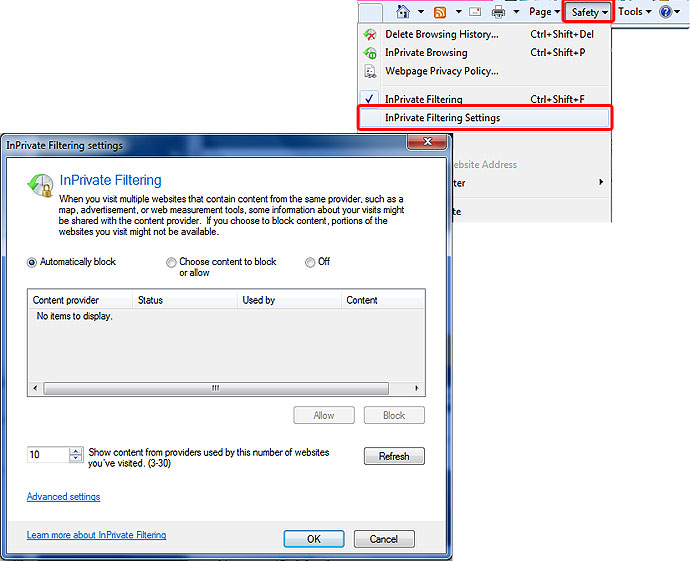The image size is (690, 561).
Task: Click the Help question mark icon
Action: 665,12
